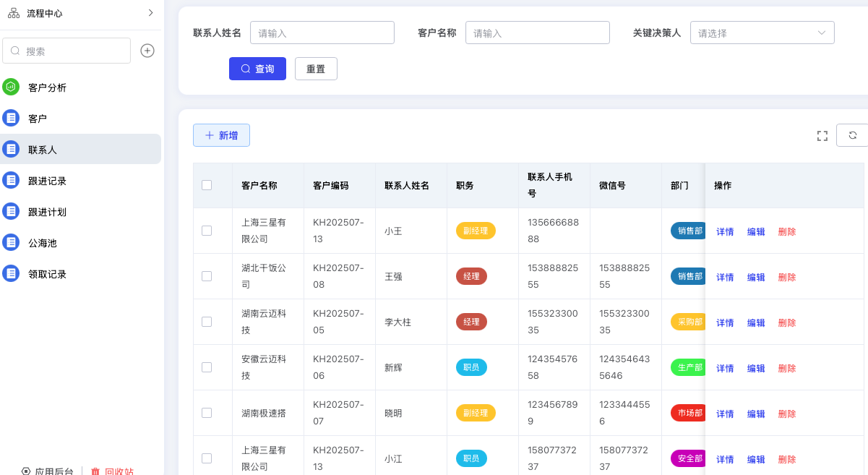Click the blue icon beside 公海池

(x=11, y=242)
